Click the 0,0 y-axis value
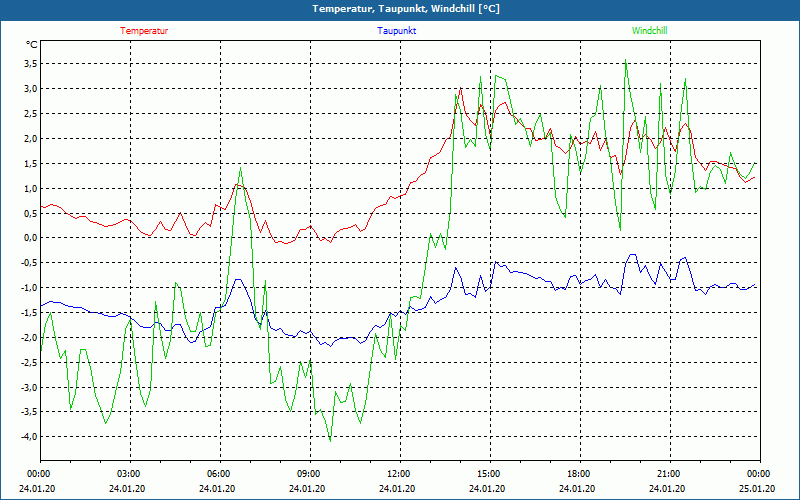 [x=31, y=238]
